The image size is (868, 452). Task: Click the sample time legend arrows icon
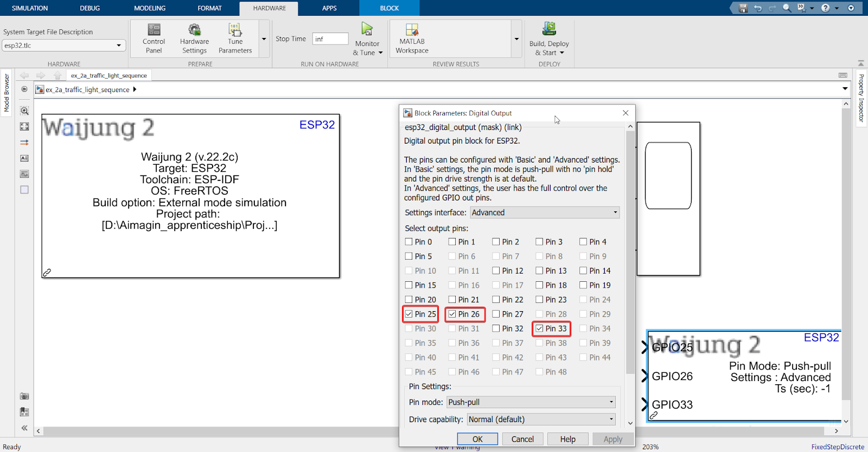click(x=24, y=143)
